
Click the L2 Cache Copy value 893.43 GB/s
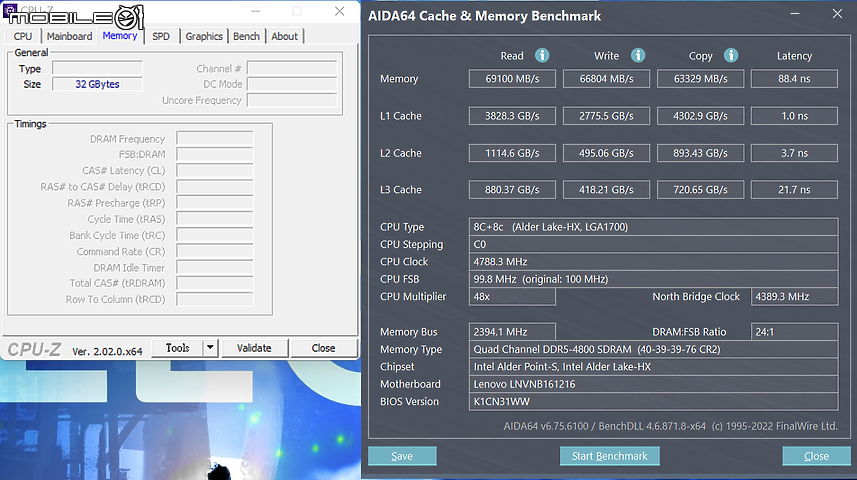[700, 153]
